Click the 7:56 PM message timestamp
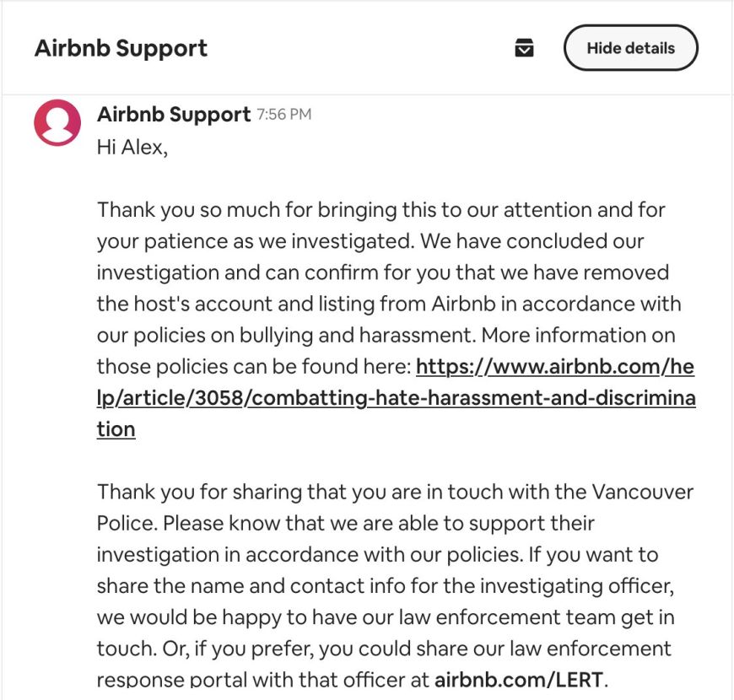This screenshot has width=734, height=700. tap(284, 115)
